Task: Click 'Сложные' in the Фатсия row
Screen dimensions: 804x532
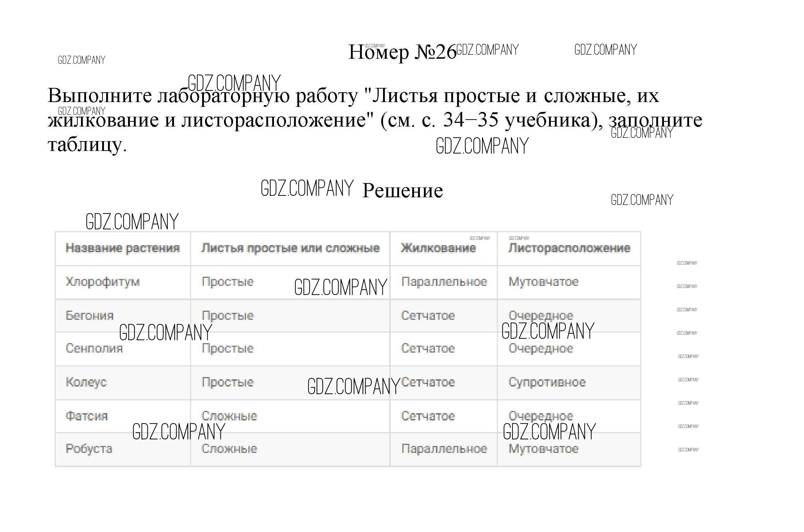Action: 229,416
